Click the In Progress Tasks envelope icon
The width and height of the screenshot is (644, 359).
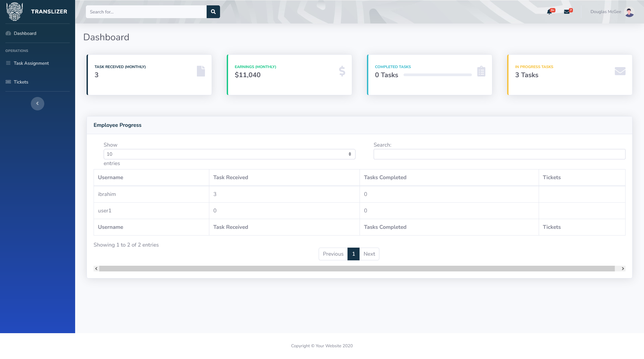[620, 71]
